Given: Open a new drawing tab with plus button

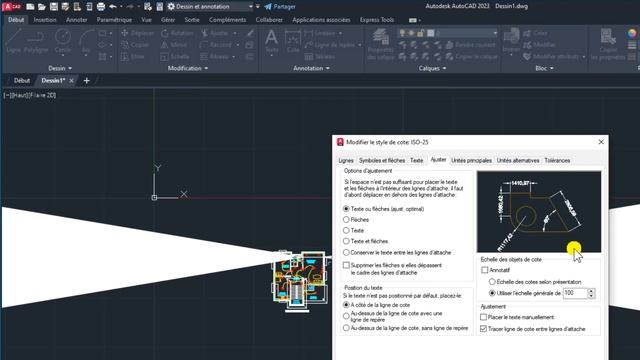Looking at the screenshot, I should tap(87, 80).
